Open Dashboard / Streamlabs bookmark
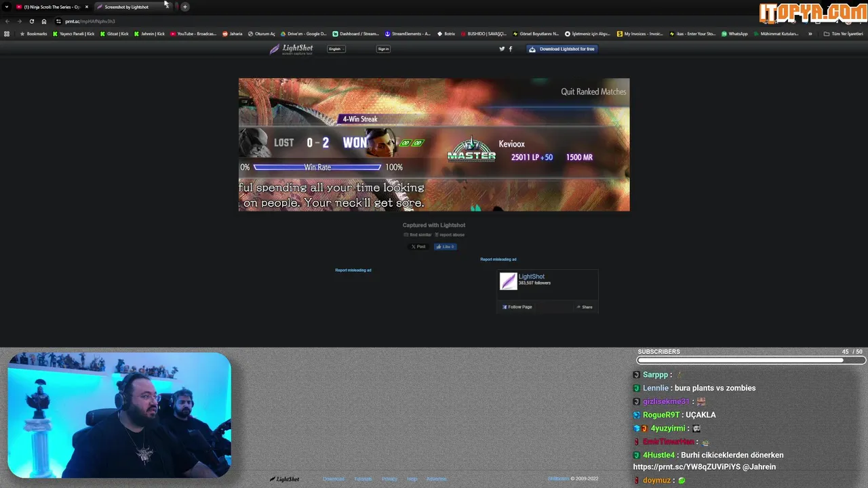Viewport: 868px width, 488px height. pyautogui.click(x=356, y=33)
